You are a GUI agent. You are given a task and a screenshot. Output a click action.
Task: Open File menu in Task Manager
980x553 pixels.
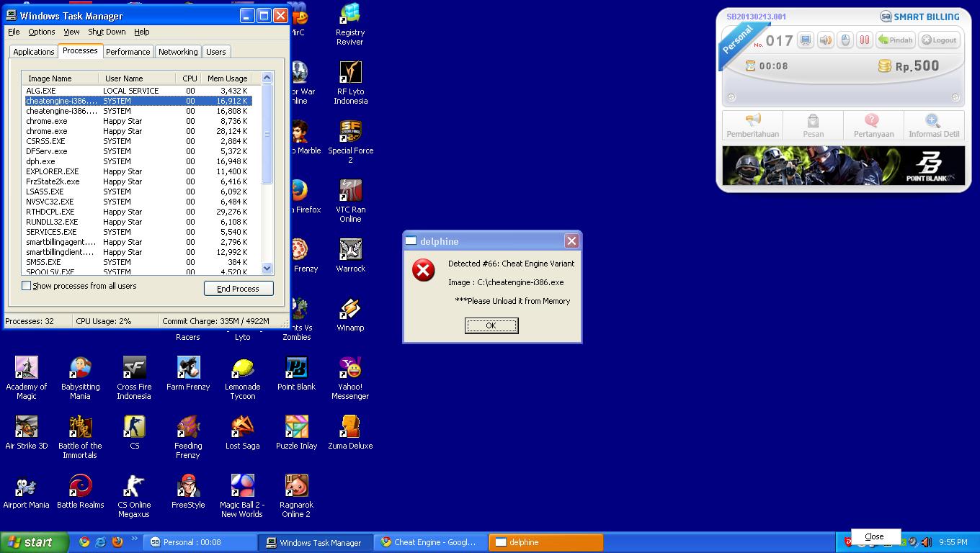click(14, 32)
